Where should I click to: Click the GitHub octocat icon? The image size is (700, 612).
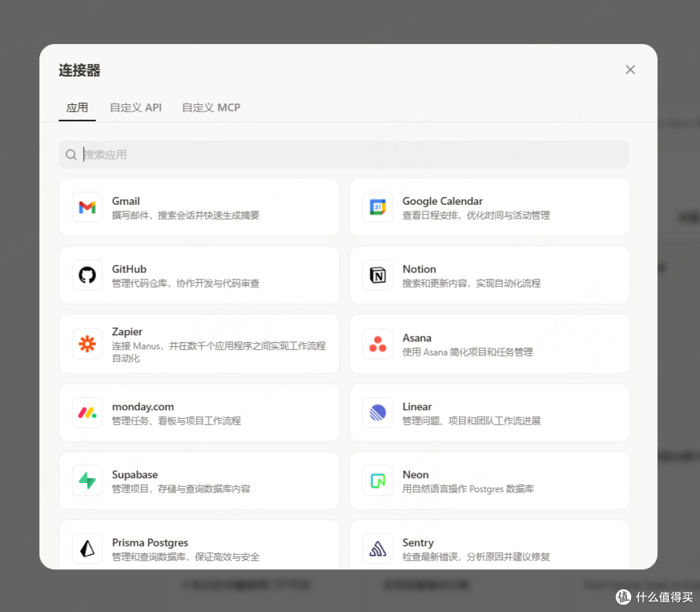[x=87, y=276]
